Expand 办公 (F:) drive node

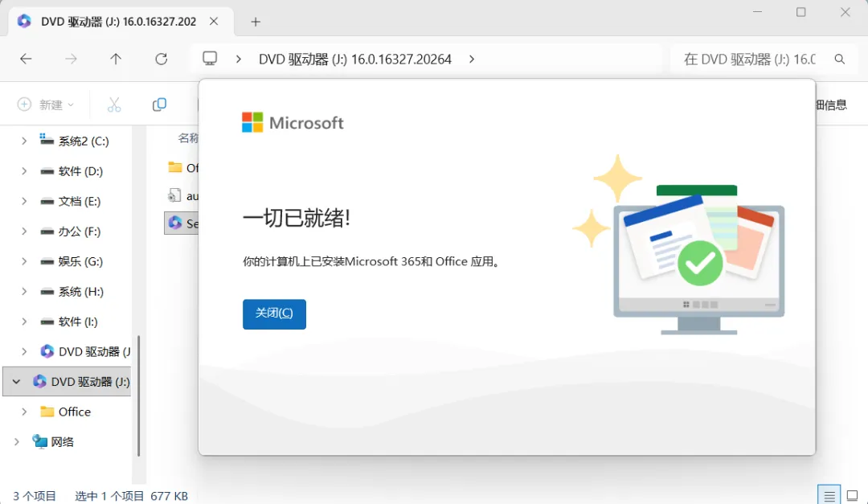pos(24,232)
